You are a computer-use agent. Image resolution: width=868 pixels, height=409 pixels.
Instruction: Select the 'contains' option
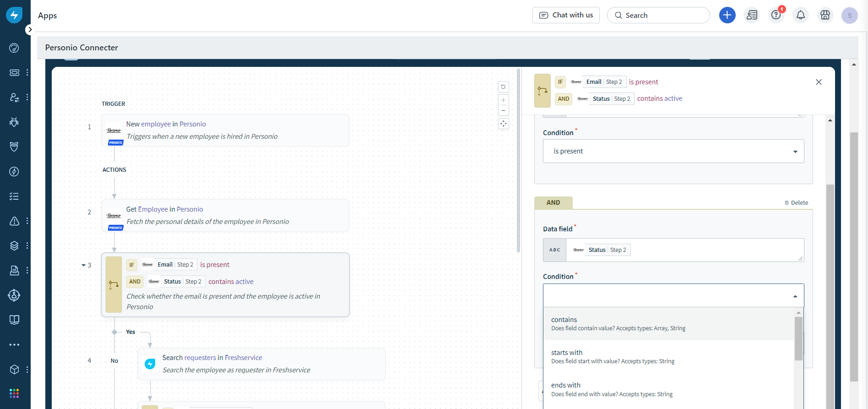(669, 323)
